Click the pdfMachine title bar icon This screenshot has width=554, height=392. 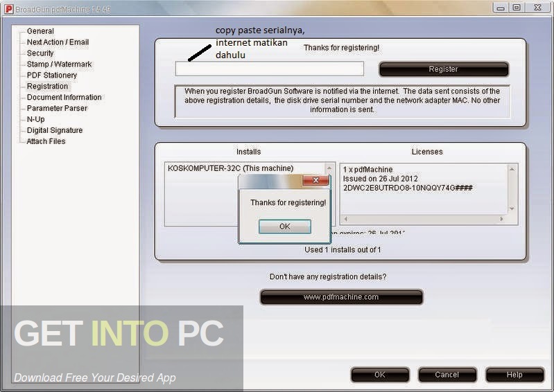pyautogui.click(x=8, y=9)
